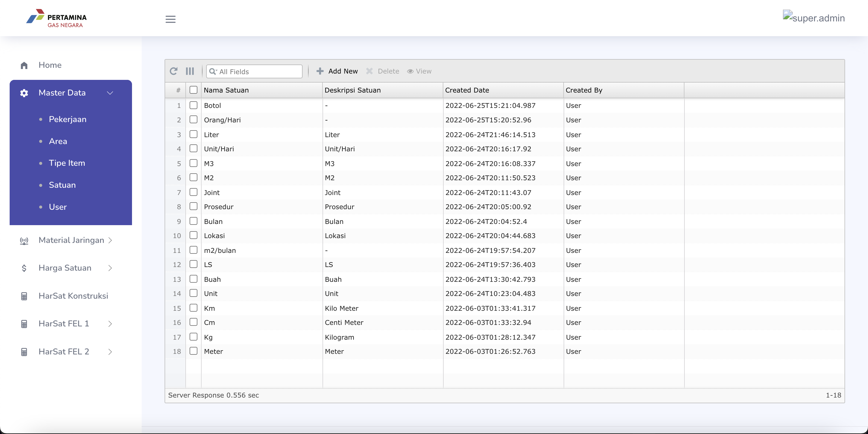Collapse the Master Data chevron
Image resolution: width=868 pixels, height=434 pixels.
(x=110, y=93)
